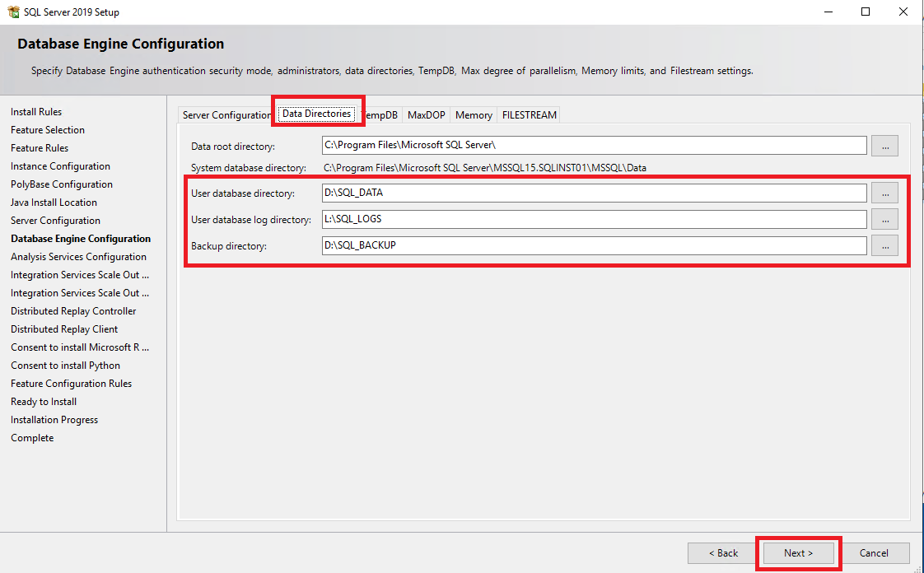Select Feature Configuration Rules in the sidebar

[x=72, y=384]
